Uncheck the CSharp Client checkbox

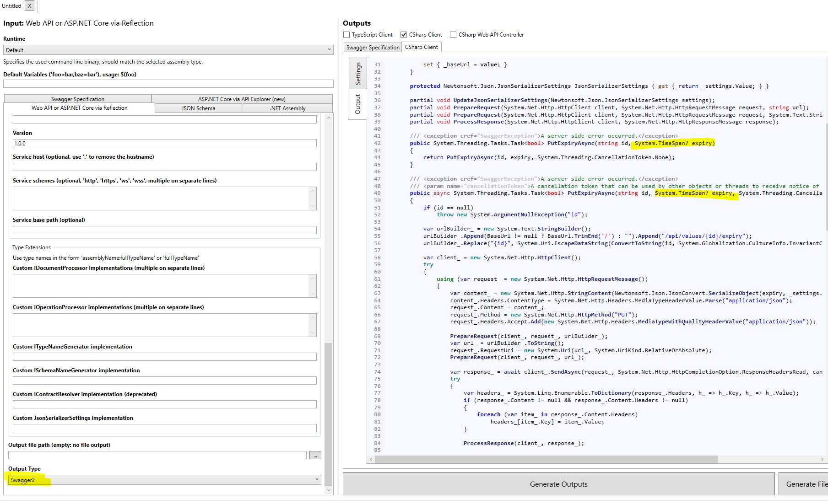coord(404,35)
